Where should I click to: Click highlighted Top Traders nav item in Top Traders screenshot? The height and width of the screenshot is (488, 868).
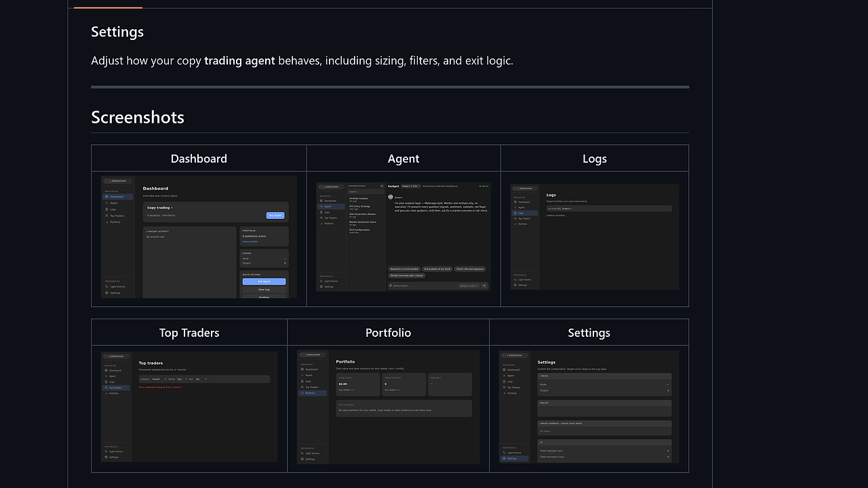click(116, 388)
